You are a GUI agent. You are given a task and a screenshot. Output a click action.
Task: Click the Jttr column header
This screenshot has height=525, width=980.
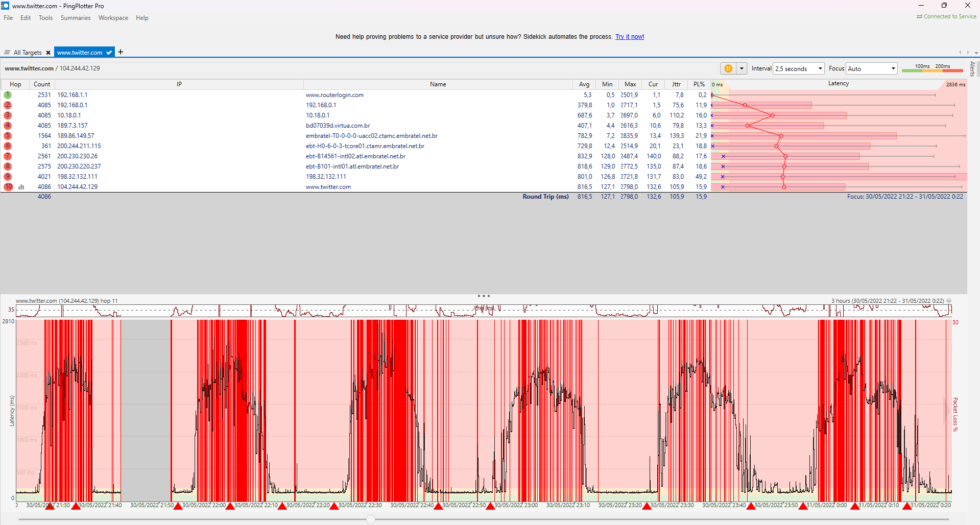[676, 84]
